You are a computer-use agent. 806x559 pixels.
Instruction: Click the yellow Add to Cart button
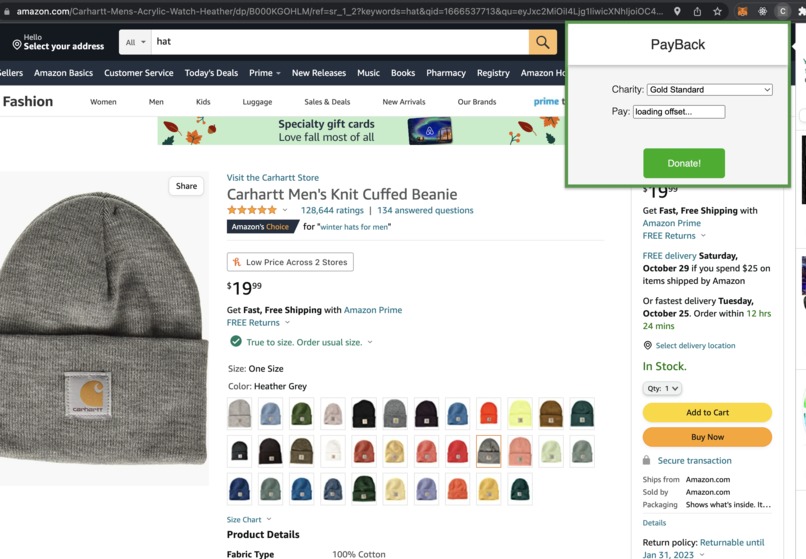click(707, 412)
